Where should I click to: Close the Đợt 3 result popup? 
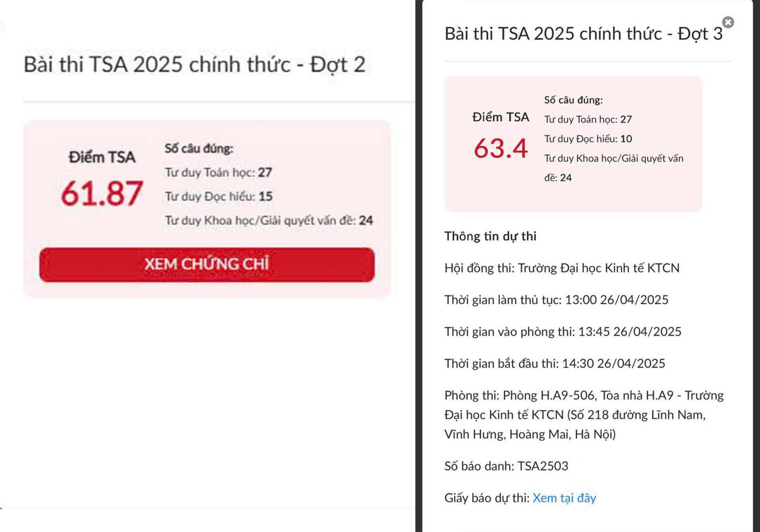(x=728, y=22)
